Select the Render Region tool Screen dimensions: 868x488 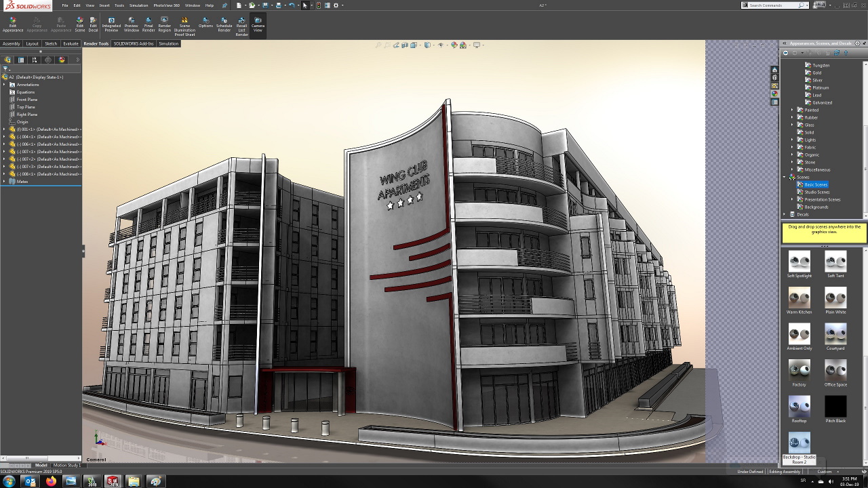coord(165,24)
